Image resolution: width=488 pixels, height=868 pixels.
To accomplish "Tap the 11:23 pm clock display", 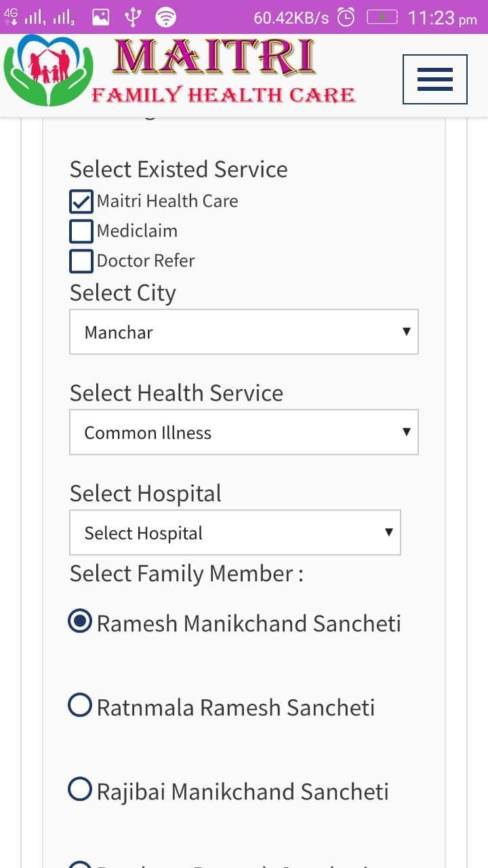I will click(443, 18).
